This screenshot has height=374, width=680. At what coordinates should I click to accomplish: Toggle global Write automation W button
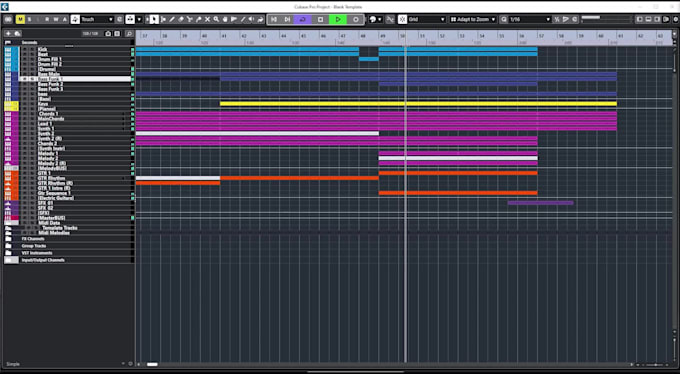click(x=56, y=20)
